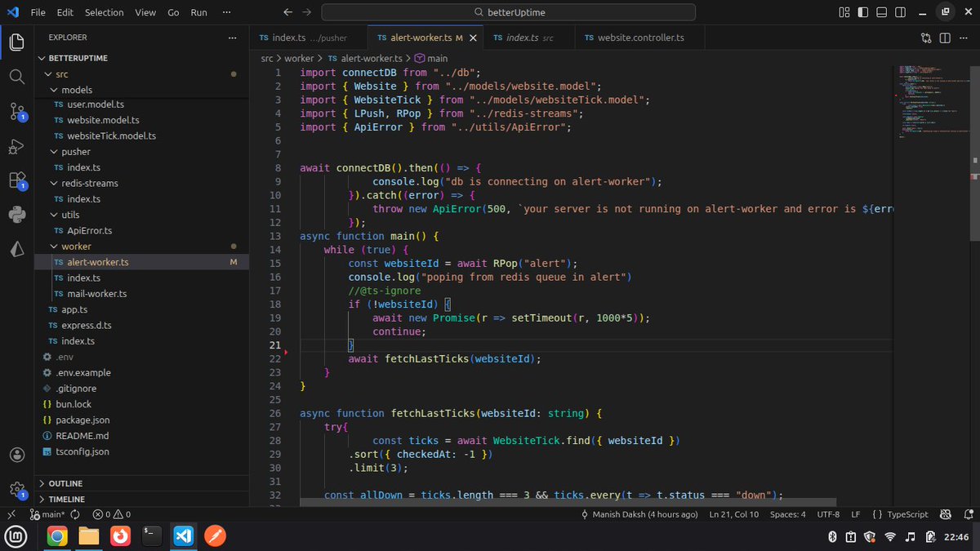This screenshot has width=980, height=551.
Task: Expand the TIMELINE section
Action: point(142,500)
